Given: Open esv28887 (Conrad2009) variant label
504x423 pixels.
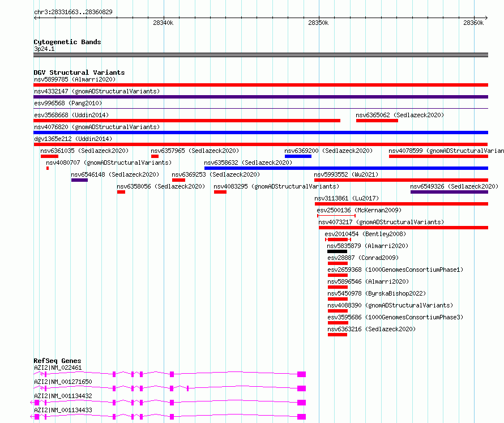Looking at the screenshot, I should point(363,258).
